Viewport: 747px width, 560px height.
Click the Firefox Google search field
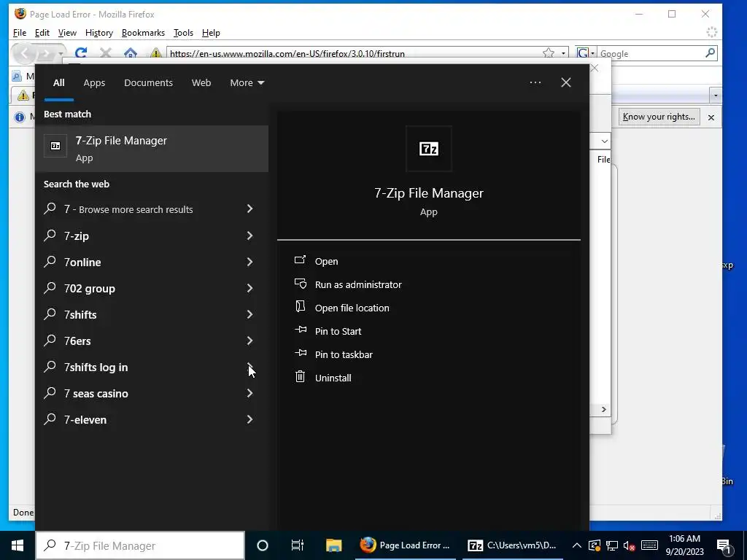pyautogui.click(x=651, y=53)
